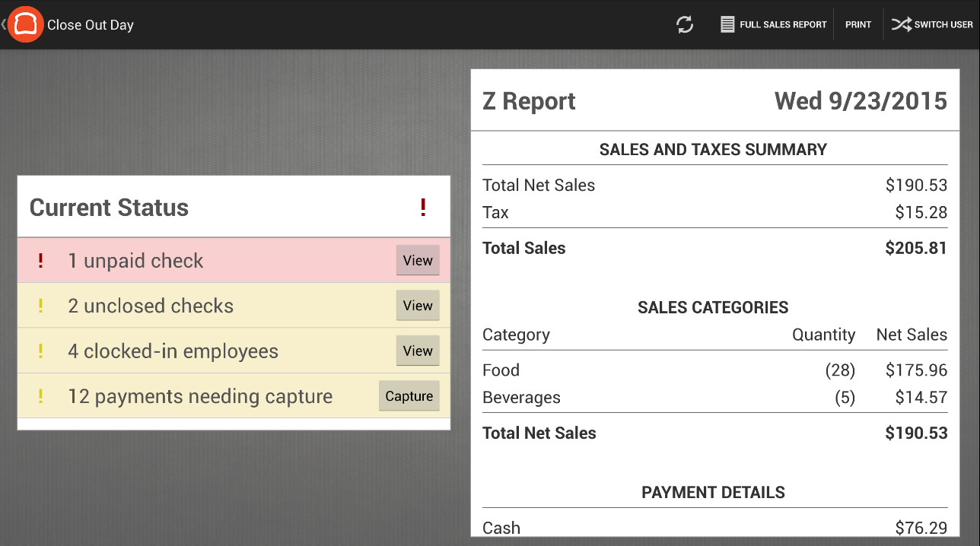
Task: Click the Cash payment line
Action: tap(714, 527)
